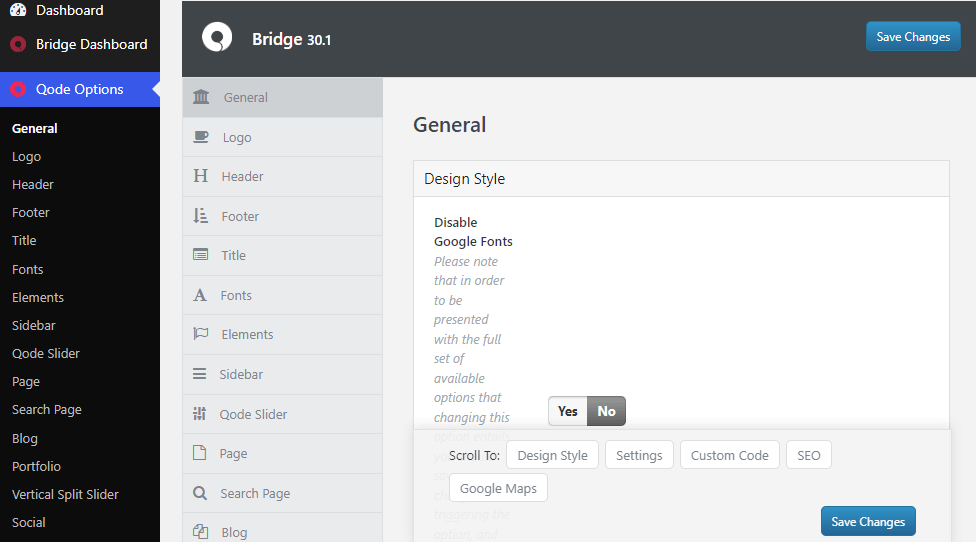Jump to Custom Code section
The image size is (976, 542).
tap(730, 455)
